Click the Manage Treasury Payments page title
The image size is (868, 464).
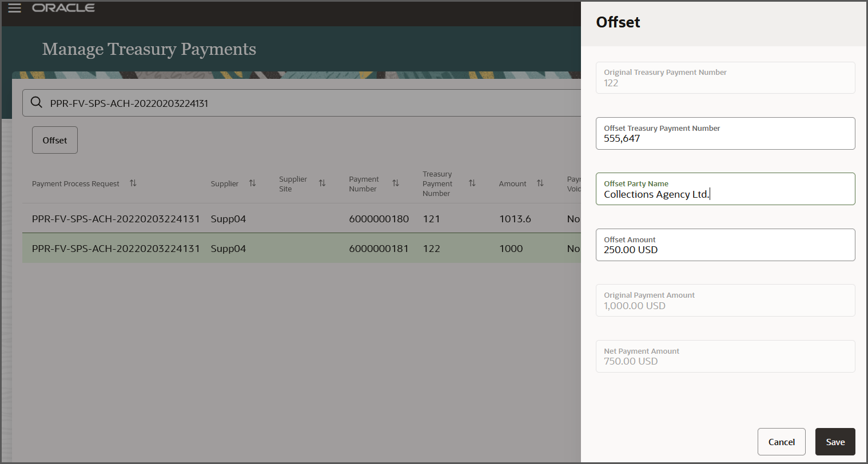tap(149, 49)
